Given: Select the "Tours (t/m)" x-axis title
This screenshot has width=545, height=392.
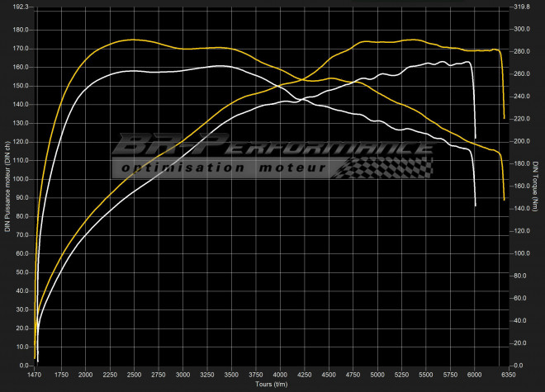Looking at the screenshot, I should pyautogui.click(x=271, y=384).
